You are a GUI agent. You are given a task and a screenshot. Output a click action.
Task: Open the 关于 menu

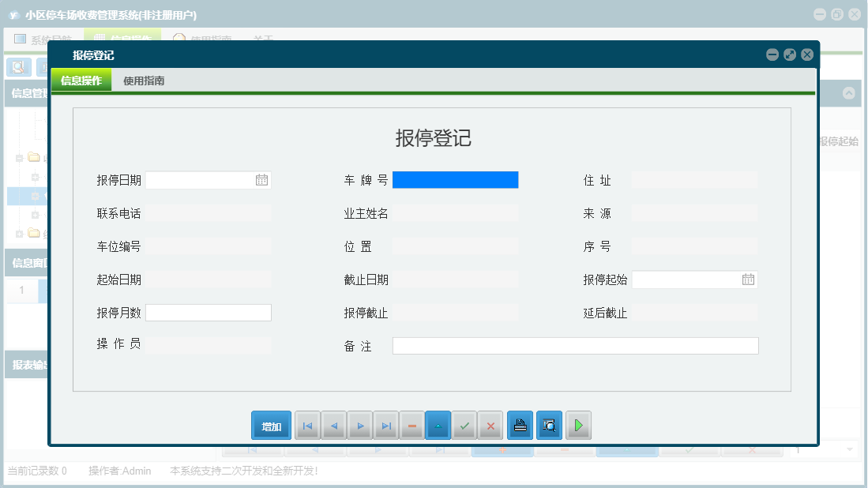click(x=263, y=38)
